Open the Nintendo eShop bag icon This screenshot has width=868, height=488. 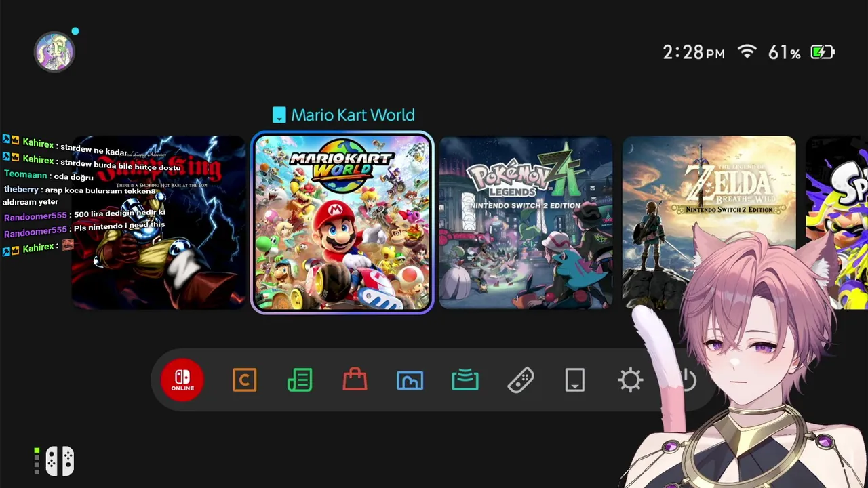(355, 380)
